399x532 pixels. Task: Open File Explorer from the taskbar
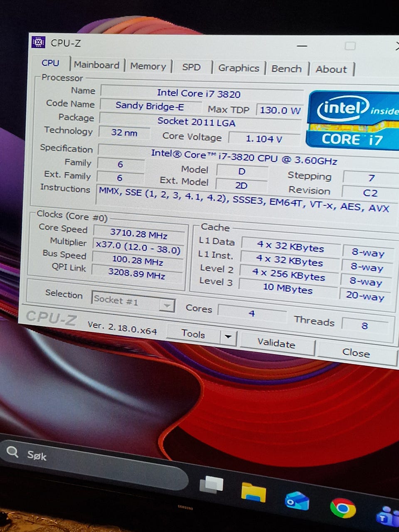254,492
